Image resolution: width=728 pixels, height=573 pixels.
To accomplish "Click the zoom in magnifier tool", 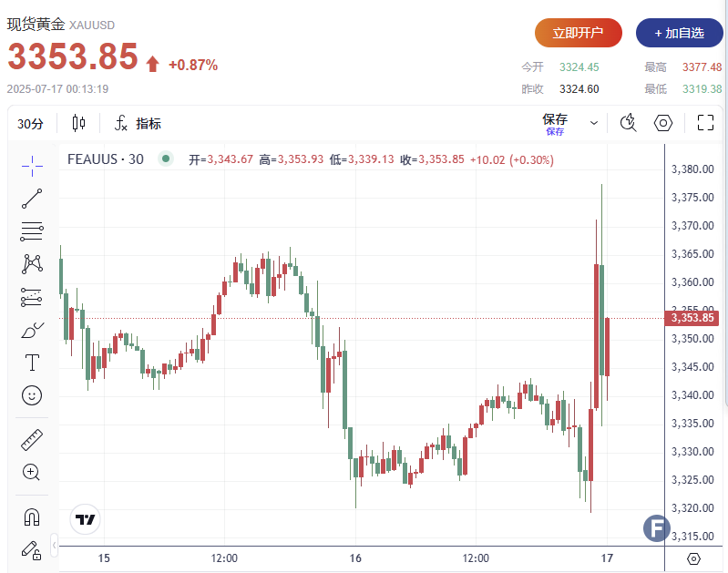I will (32, 472).
